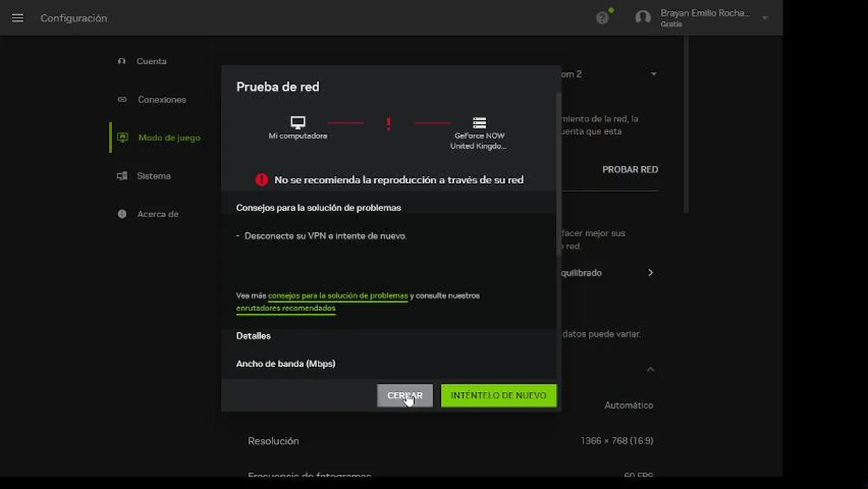Open the help question mark icon
Screen dimensions: 868x489
pos(602,18)
